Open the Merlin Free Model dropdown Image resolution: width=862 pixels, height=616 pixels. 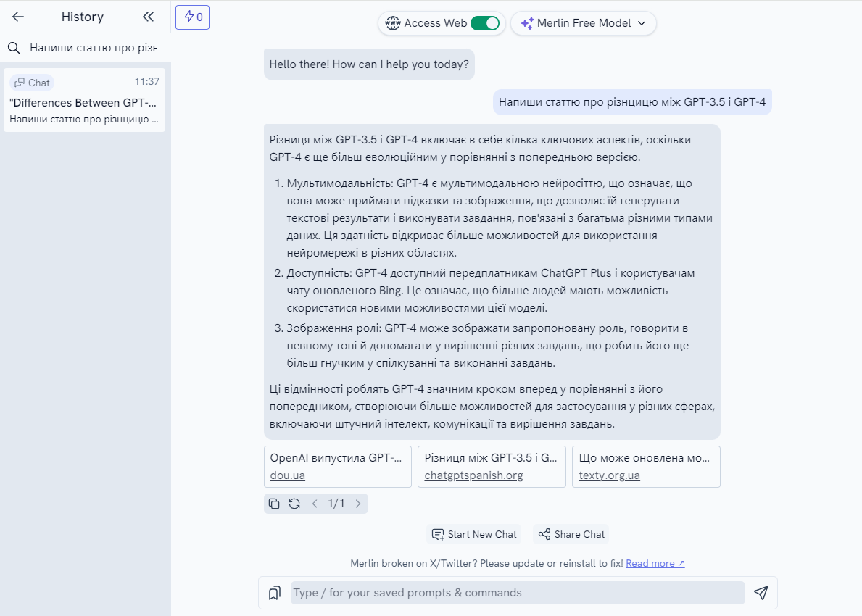point(583,23)
